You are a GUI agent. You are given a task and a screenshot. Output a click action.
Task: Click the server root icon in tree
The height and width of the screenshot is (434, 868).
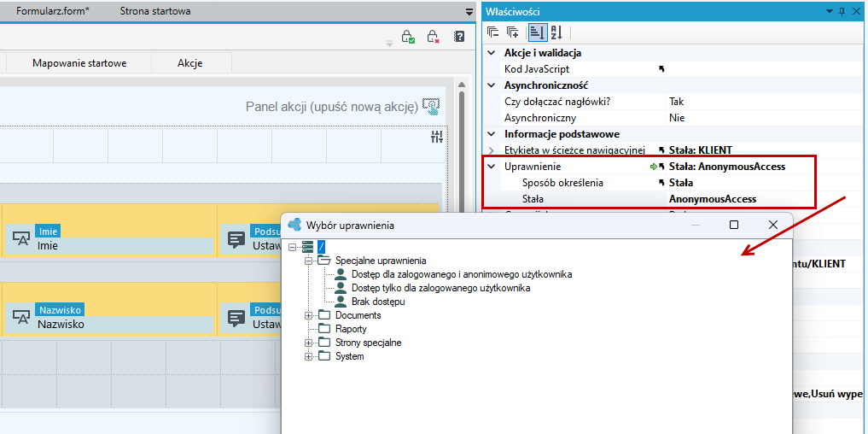click(308, 247)
